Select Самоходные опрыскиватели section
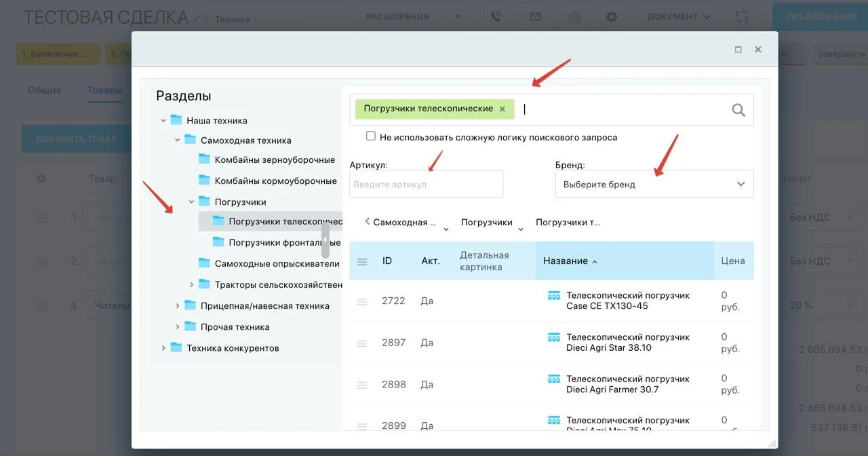Viewport: 868px width, 456px height. coord(277,263)
